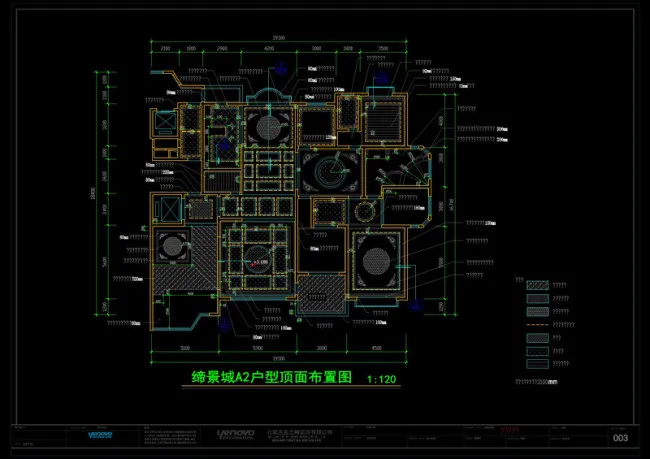Select the 4200 dimension in the upper dimension chain
Image resolution: width=650 pixels, height=459 pixels.
(269, 49)
